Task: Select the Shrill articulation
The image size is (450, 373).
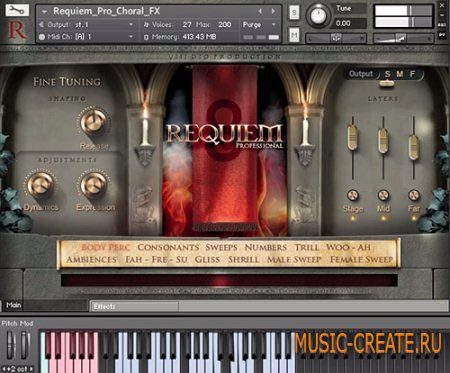Action: [x=243, y=259]
